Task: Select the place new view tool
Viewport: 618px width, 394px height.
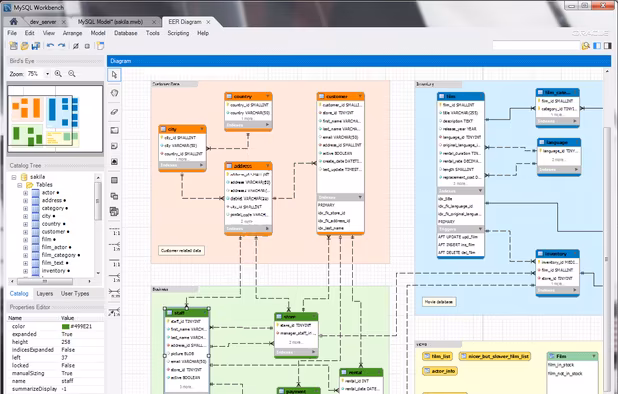Action: click(x=114, y=196)
